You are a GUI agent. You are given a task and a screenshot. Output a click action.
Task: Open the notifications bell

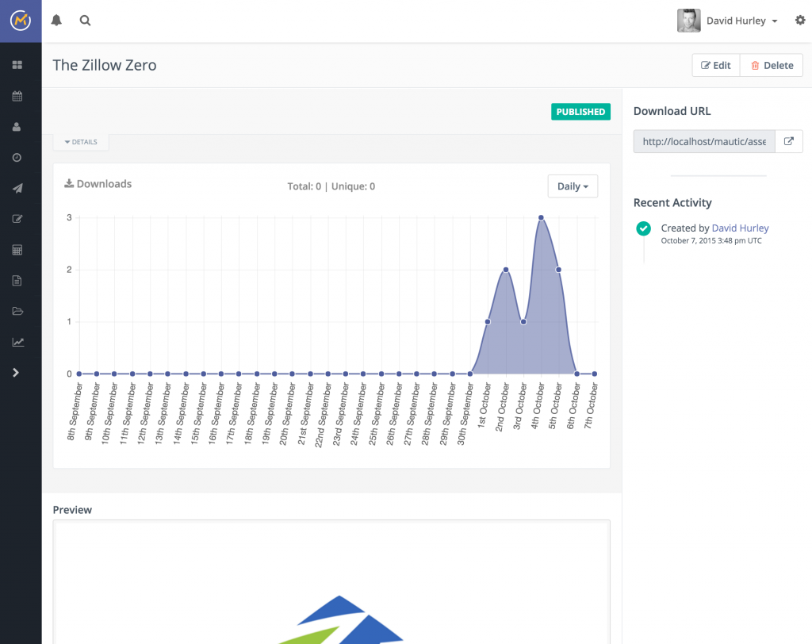pos(56,20)
